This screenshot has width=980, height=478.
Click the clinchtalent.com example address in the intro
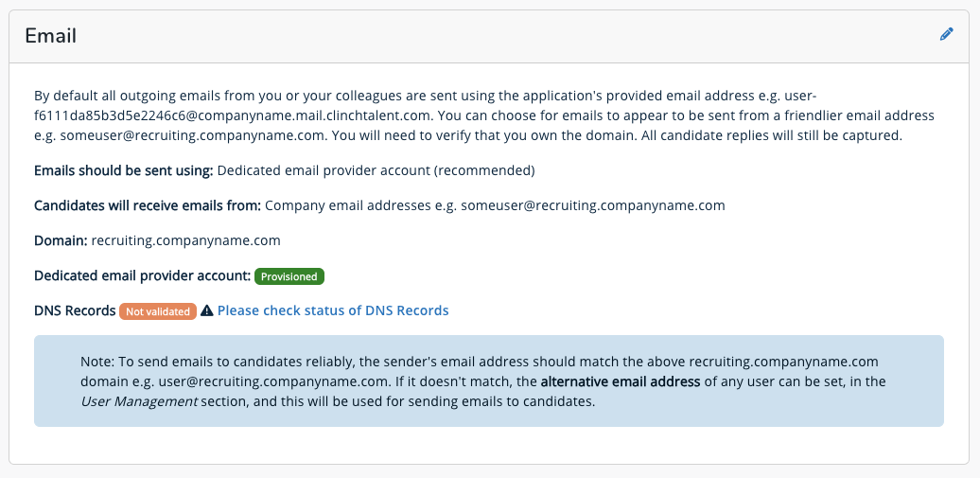pyautogui.click(x=234, y=115)
